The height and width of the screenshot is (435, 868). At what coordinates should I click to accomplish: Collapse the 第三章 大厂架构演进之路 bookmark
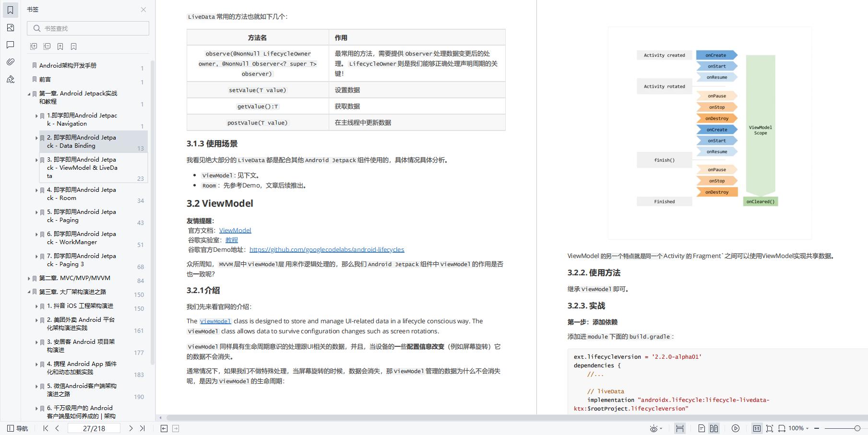29,292
